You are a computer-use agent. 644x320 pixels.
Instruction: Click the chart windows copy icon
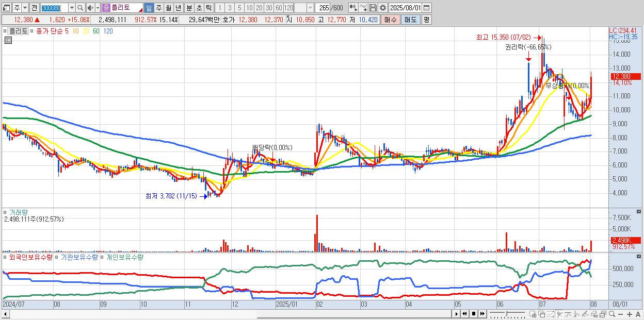click(x=603, y=314)
